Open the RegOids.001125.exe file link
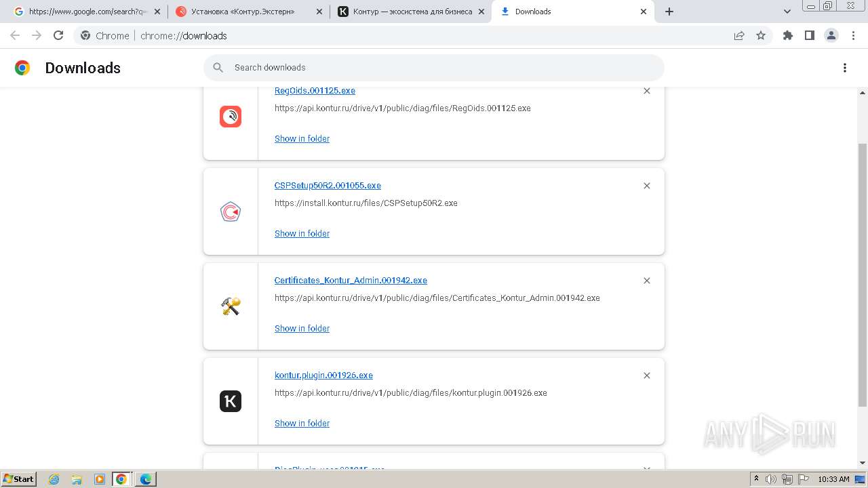The height and width of the screenshot is (488, 868). tap(315, 91)
